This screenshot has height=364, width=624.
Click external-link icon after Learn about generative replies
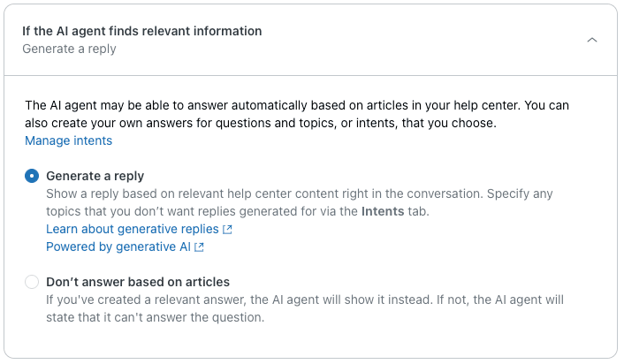[x=227, y=230]
